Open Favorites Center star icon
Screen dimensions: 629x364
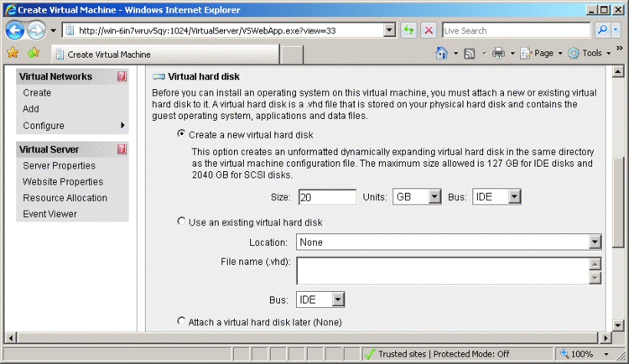coord(13,53)
